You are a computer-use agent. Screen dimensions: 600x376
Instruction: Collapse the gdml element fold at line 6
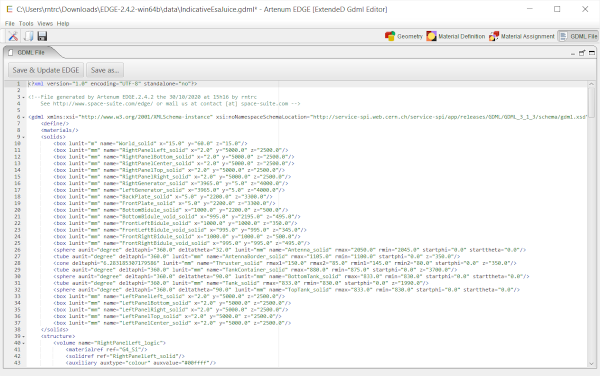24,117
